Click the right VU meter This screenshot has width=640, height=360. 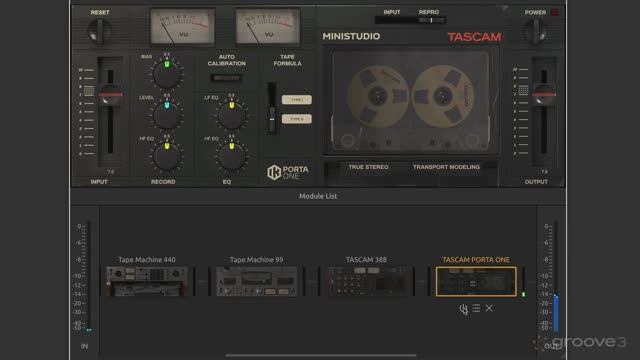point(268,26)
